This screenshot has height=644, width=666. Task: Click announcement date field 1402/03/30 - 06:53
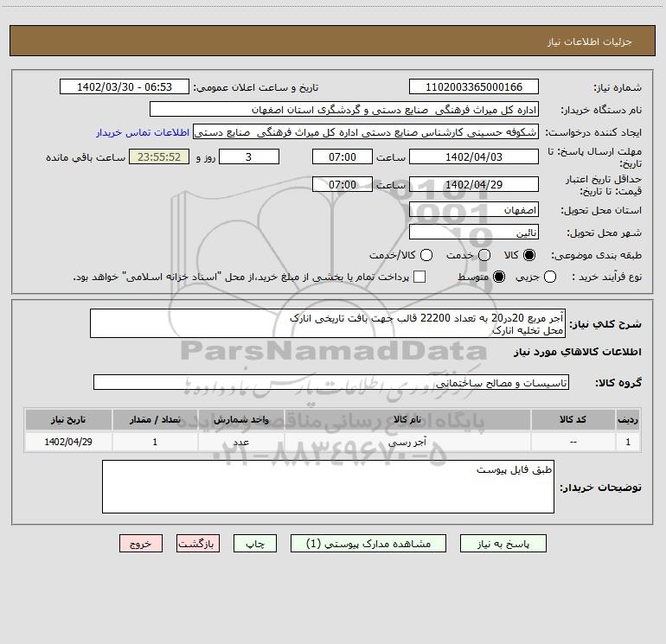125,86
